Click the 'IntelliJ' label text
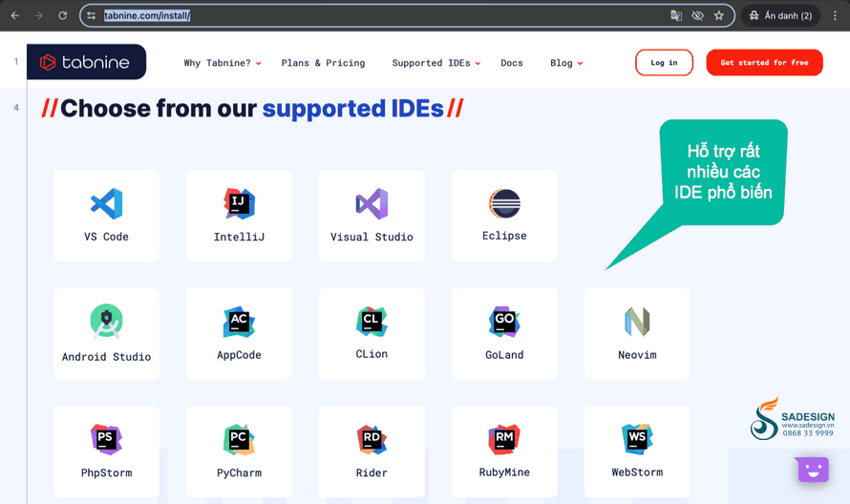 point(239,237)
